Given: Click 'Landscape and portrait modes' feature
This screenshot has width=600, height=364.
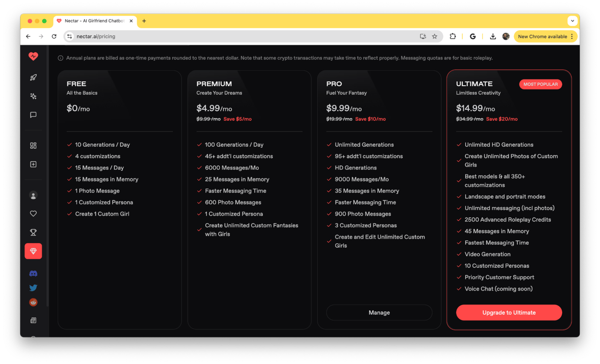Looking at the screenshot, I should (x=505, y=197).
